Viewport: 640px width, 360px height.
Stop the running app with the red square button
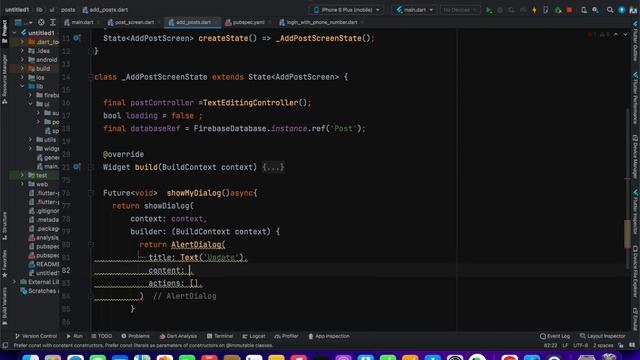coord(569,10)
